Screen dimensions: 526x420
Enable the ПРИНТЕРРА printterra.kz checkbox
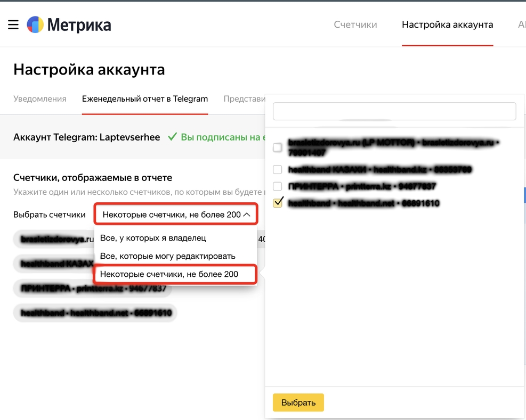click(x=278, y=186)
